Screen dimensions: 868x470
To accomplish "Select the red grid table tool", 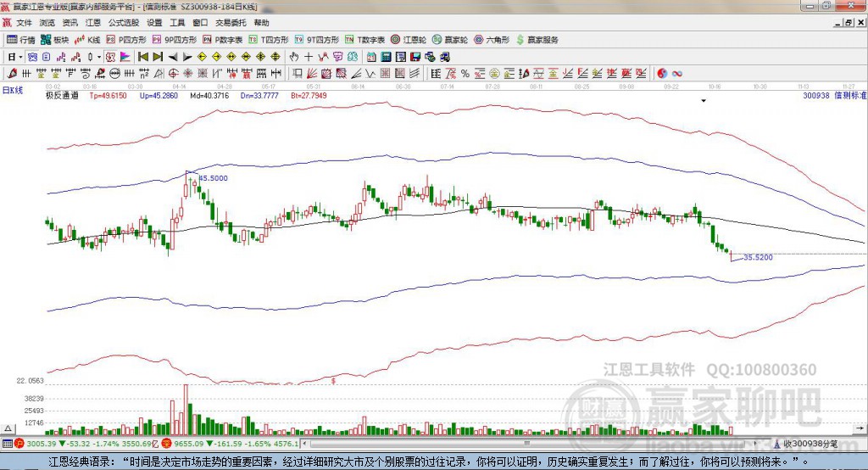I will point(385,73).
